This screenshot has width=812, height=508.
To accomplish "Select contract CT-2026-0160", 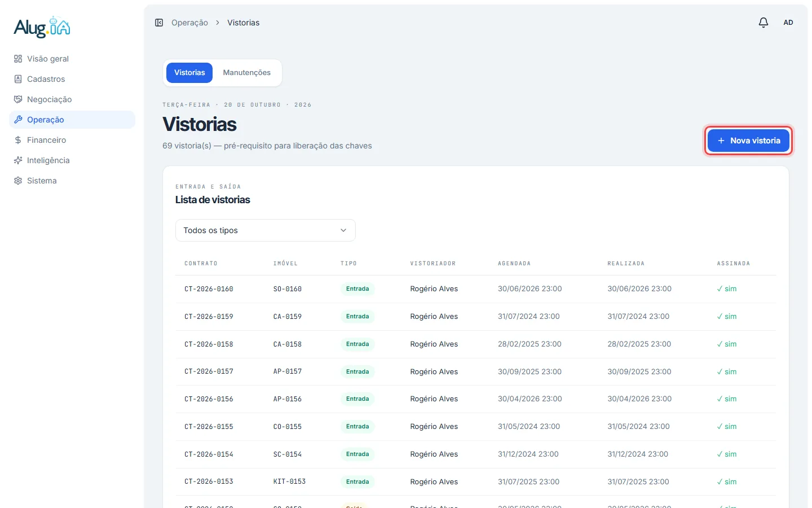I will [x=209, y=289].
